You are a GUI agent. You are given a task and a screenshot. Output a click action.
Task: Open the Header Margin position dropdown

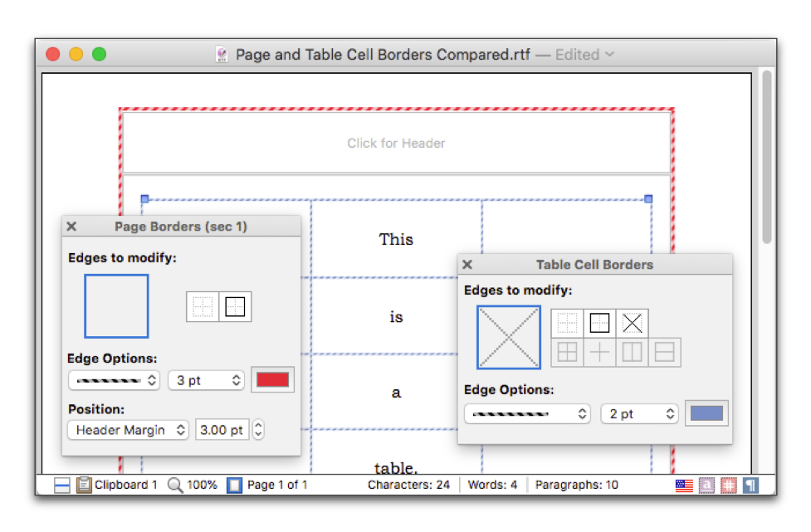coord(128,430)
